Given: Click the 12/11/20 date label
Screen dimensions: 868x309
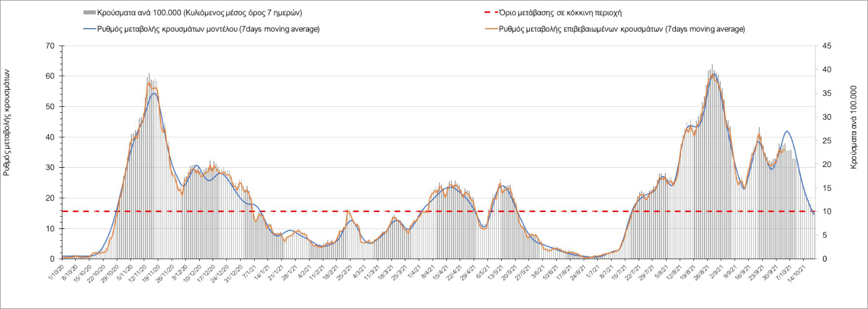Looking at the screenshot, I should pos(137,272).
